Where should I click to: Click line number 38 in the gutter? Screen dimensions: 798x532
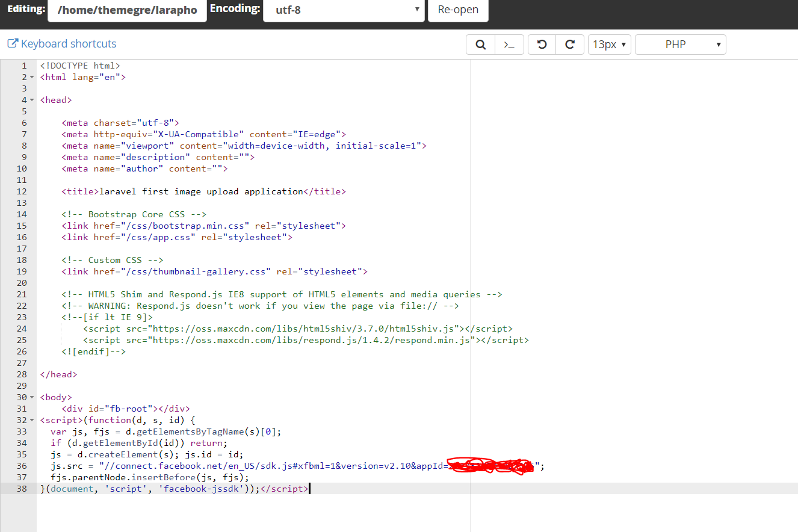[x=21, y=489]
